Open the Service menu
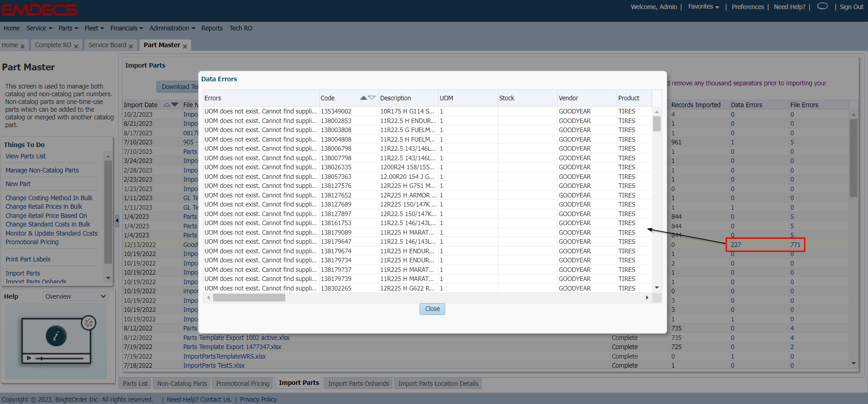 (39, 28)
